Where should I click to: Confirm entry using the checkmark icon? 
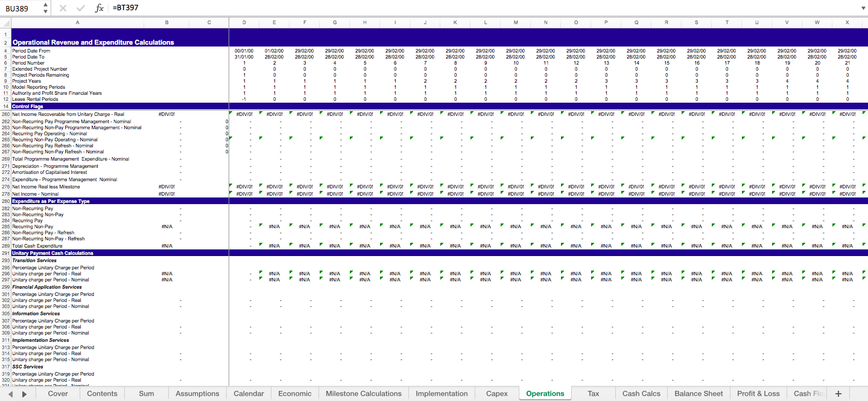pos(81,8)
